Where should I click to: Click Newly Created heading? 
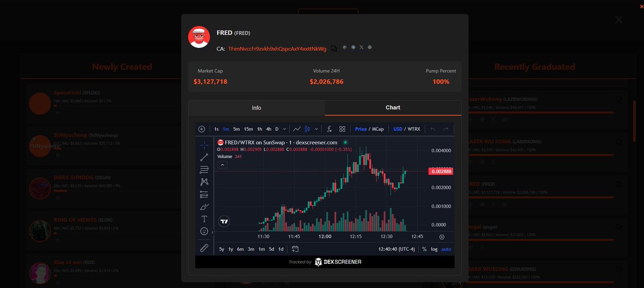pos(122,67)
